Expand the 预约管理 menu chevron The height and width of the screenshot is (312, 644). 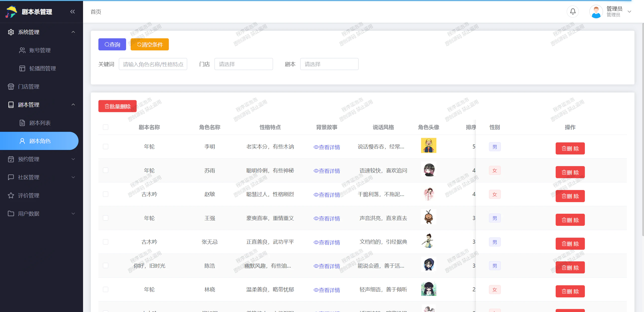[73, 159]
